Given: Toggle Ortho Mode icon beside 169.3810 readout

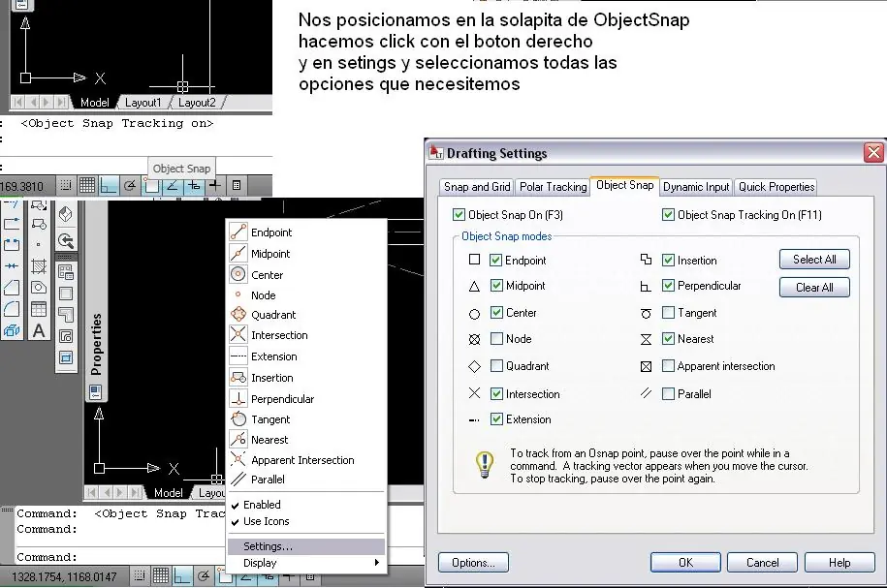Looking at the screenshot, I should [108, 185].
